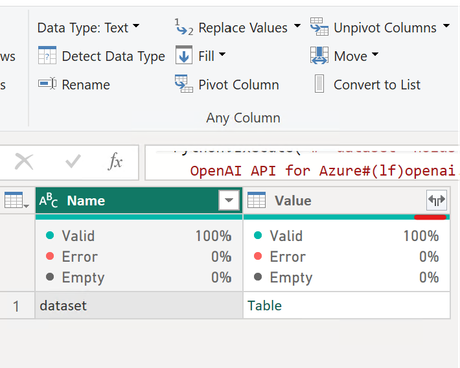Click the fx function button
Screen dimensions: 460x368
click(x=115, y=162)
